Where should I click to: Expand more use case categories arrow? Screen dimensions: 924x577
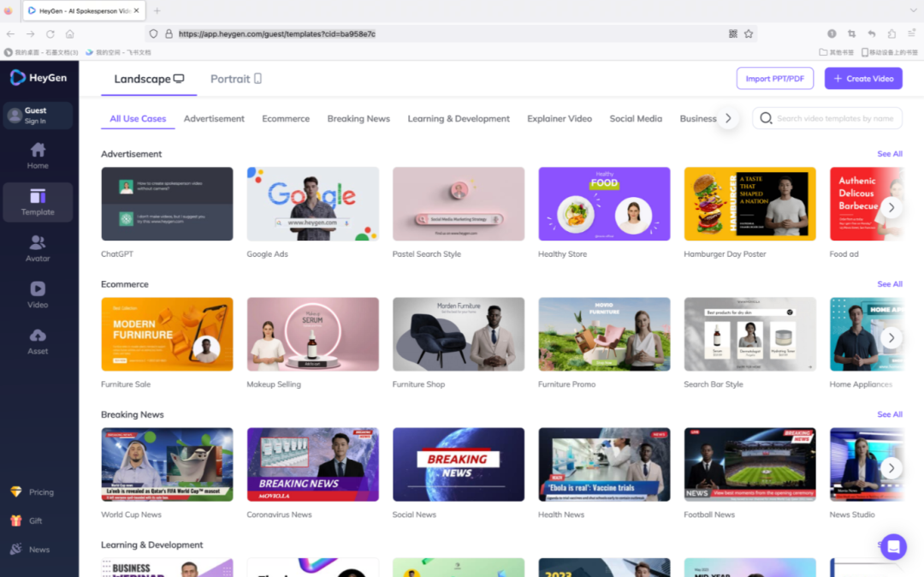click(x=728, y=118)
